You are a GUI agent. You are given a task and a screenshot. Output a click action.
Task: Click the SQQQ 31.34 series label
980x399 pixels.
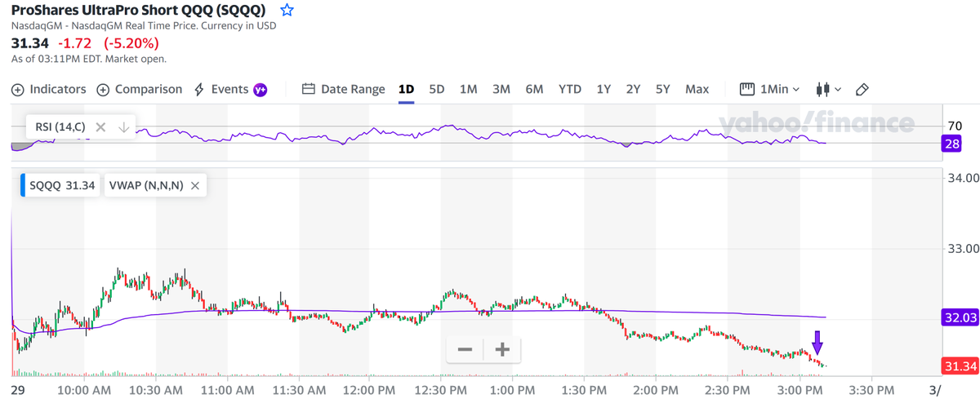[x=62, y=186]
